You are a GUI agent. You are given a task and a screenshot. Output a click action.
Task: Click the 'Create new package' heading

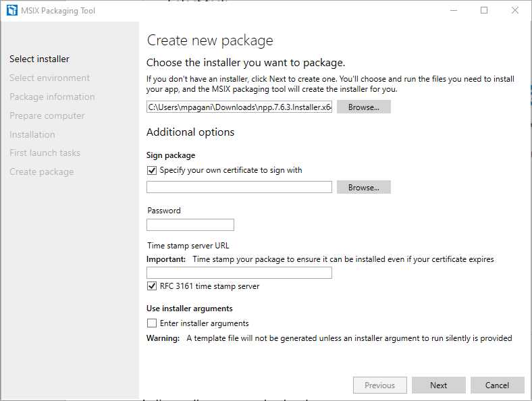coord(210,41)
